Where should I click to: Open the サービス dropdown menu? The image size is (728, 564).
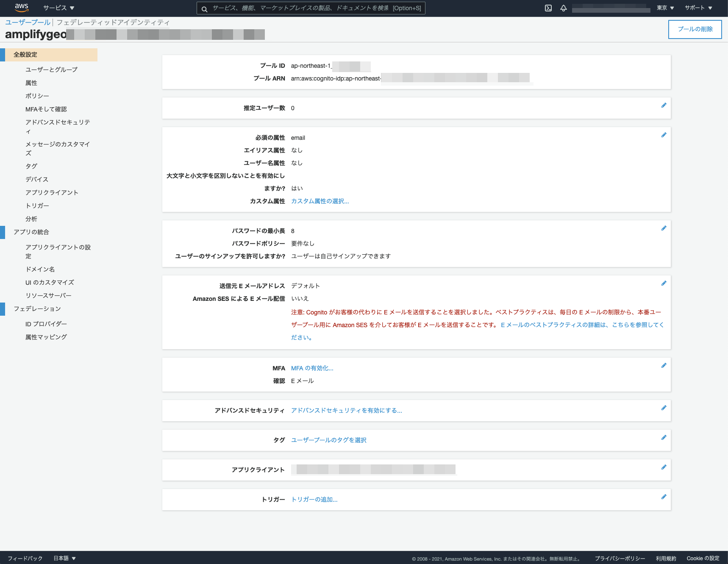58,8
